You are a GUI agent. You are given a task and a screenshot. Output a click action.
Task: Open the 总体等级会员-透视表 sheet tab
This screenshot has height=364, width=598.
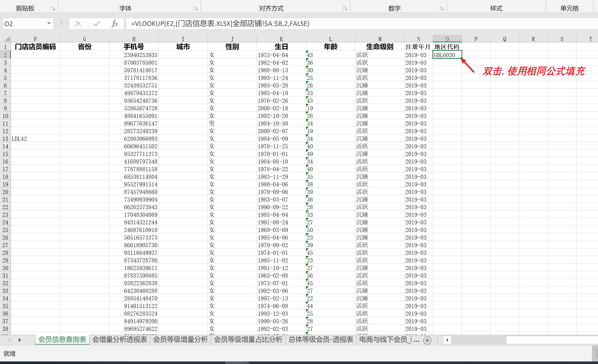point(321,339)
